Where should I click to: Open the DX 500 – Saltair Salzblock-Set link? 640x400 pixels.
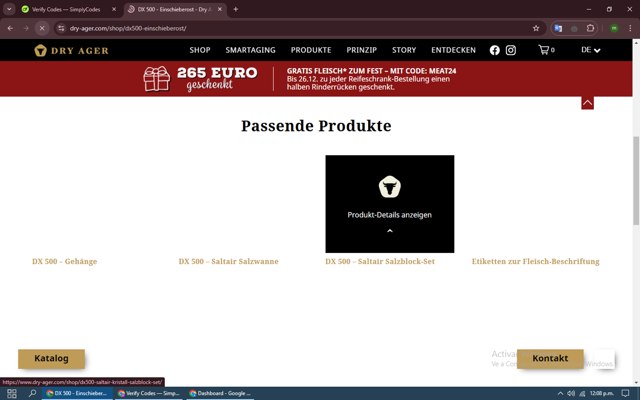pyautogui.click(x=380, y=261)
